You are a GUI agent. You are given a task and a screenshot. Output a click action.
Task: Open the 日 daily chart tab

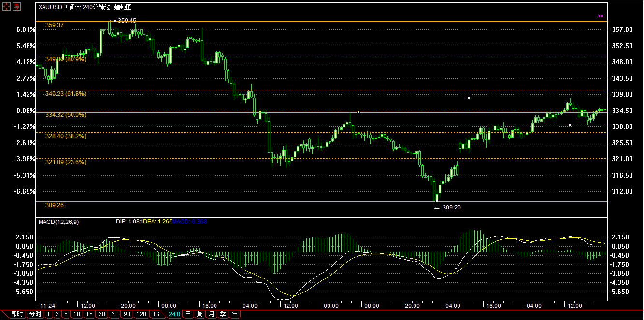188,314
